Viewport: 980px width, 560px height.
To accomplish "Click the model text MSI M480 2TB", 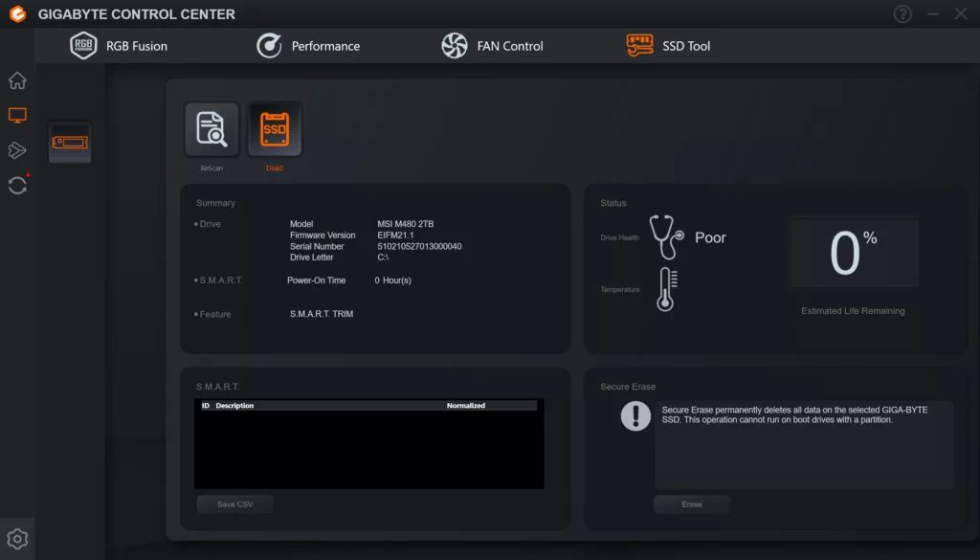I will (405, 224).
